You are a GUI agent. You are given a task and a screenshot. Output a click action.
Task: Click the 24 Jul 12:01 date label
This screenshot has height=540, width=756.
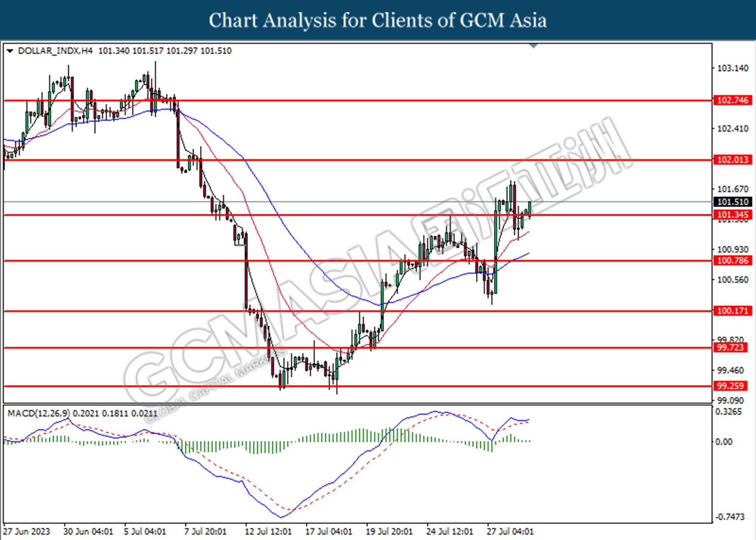449,531
